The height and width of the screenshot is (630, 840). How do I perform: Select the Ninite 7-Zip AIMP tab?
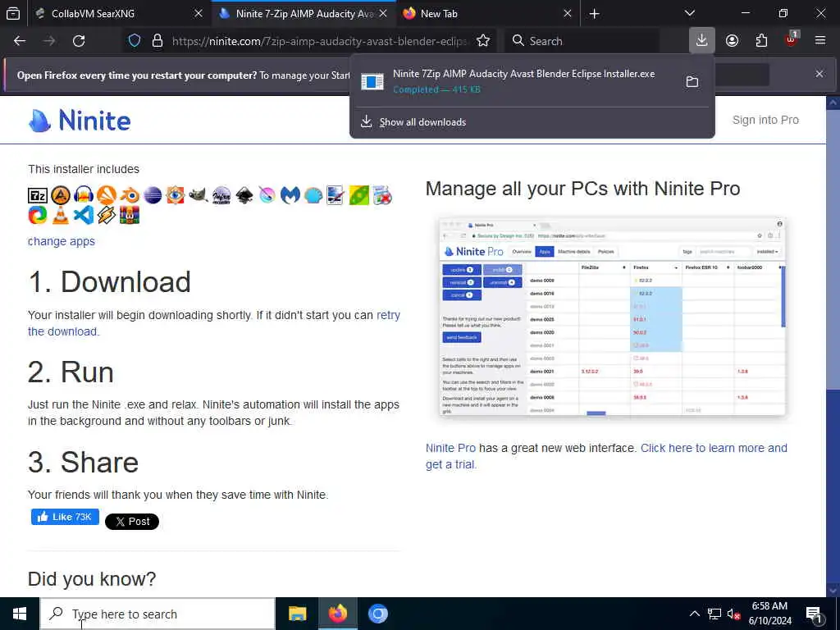coord(304,14)
